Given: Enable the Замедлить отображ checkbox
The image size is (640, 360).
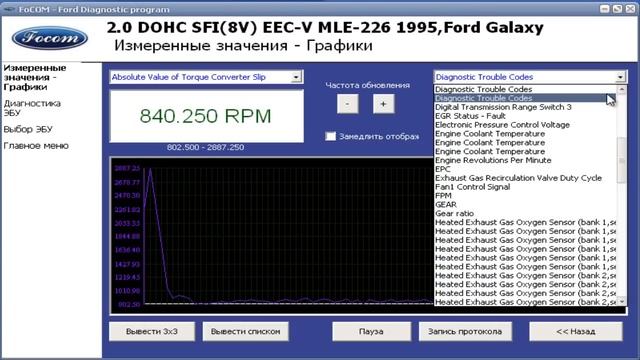Looking at the screenshot, I should [x=331, y=136].
